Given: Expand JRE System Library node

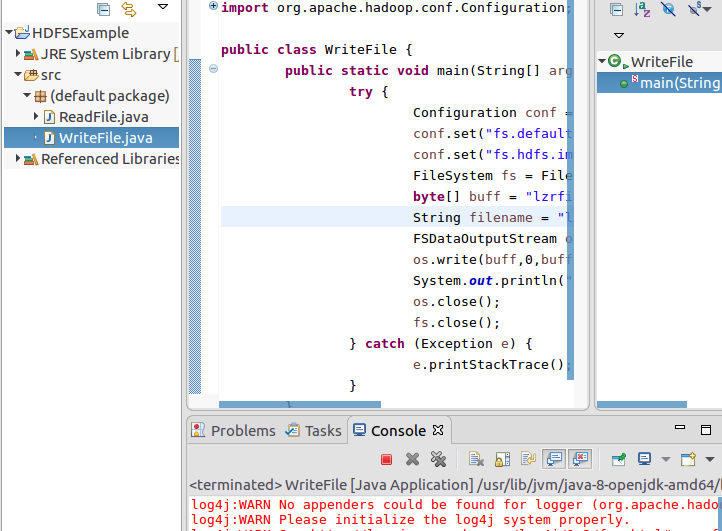Looking at the screenshot, I should (x=17, y=53).
